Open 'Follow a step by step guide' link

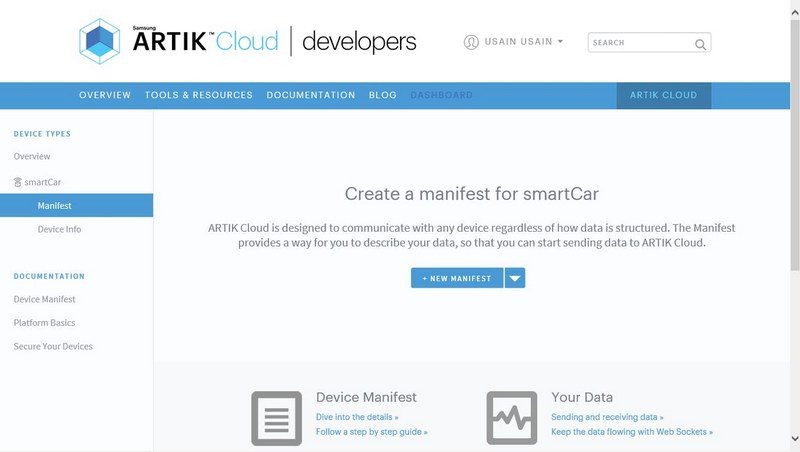point(372,432)
